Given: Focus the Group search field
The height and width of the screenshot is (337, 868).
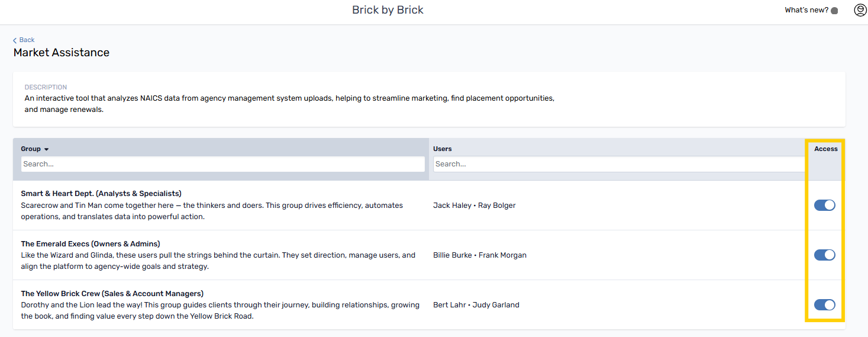Looking at the screenshot, I should 222,164.
